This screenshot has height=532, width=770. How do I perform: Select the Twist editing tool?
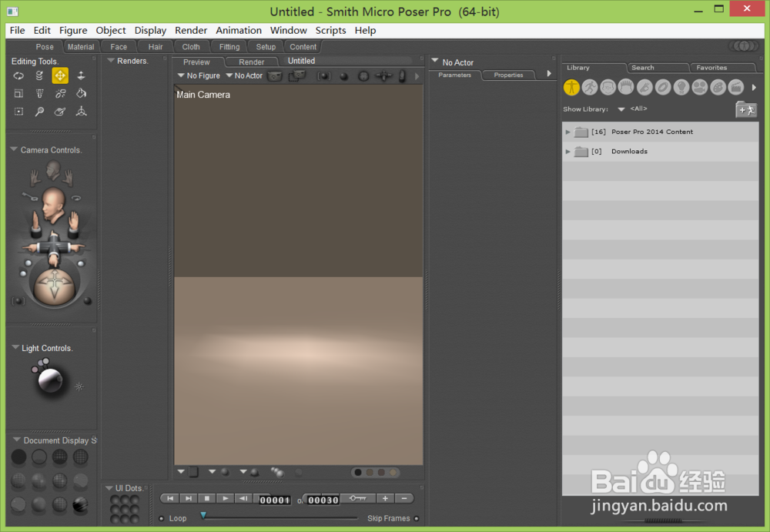pyautogui.click(x=39, y=75)
